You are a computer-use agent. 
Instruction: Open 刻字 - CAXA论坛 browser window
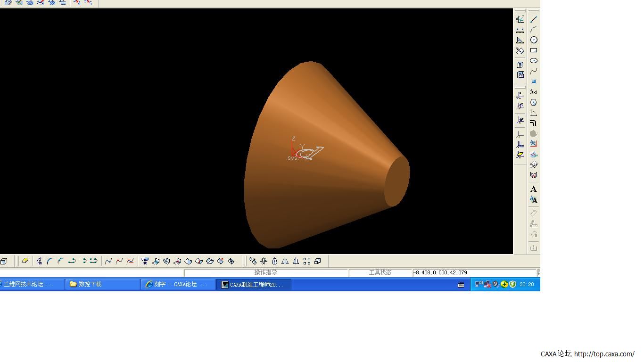(x=178, y=284)
